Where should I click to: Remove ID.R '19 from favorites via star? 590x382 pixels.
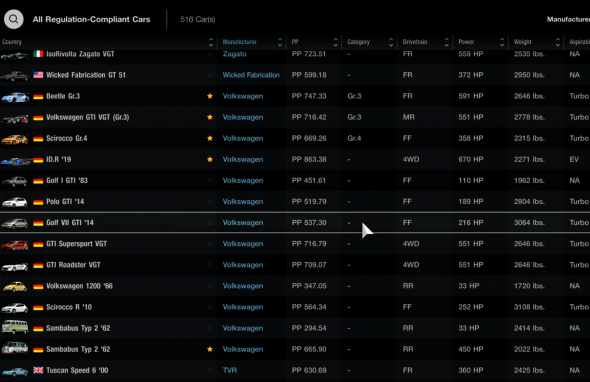210,159
